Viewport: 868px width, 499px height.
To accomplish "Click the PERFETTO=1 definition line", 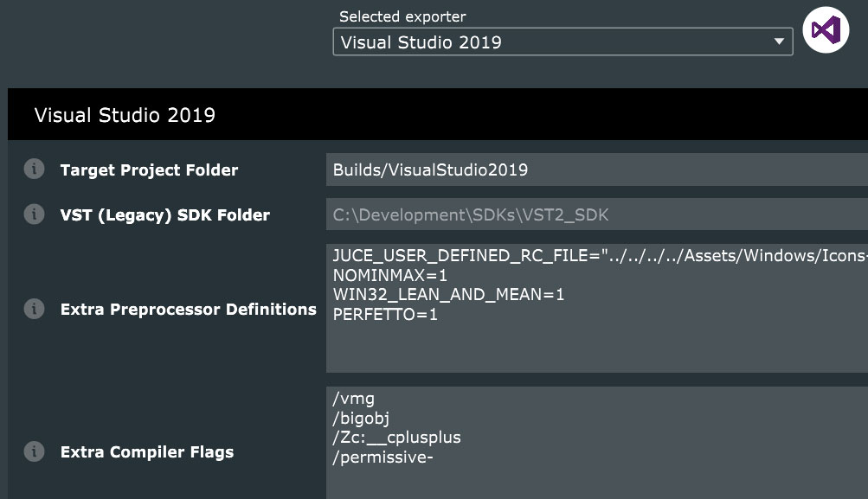I will 385,315.
